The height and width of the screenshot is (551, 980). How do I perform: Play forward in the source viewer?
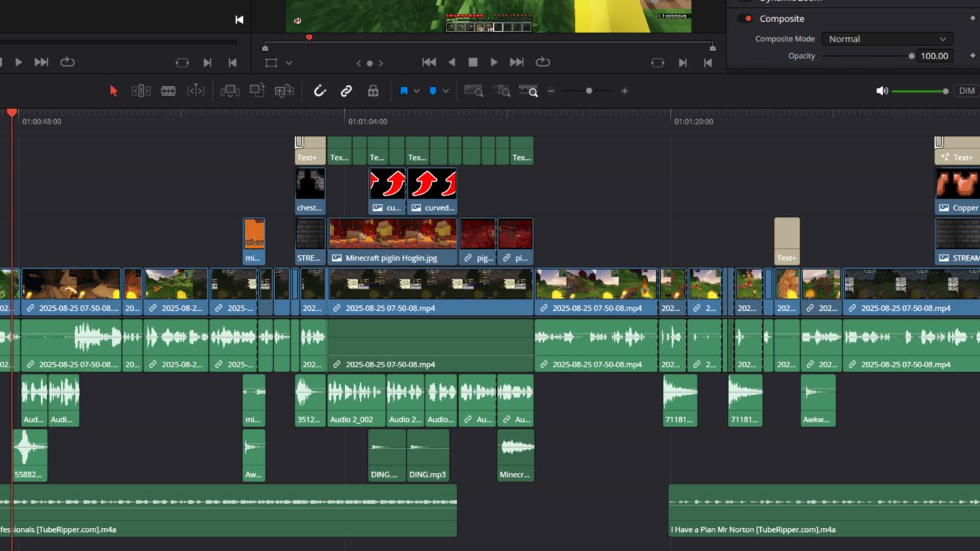pos(18,62)
